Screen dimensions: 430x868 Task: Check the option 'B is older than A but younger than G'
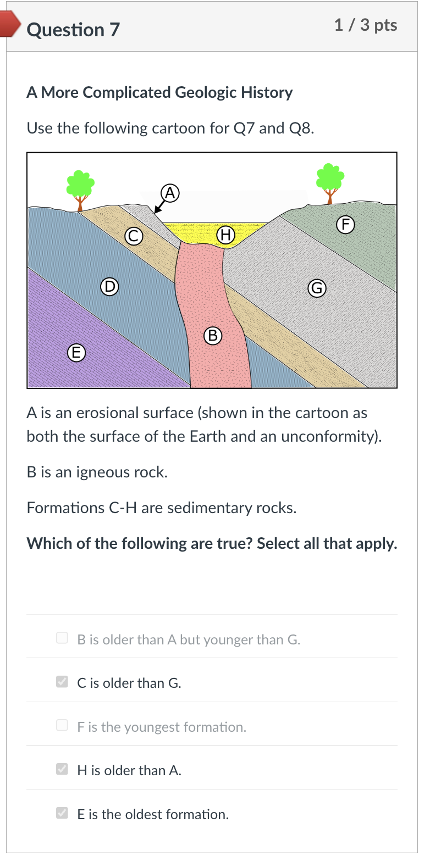pyautogui.click(x=62, y=638)
